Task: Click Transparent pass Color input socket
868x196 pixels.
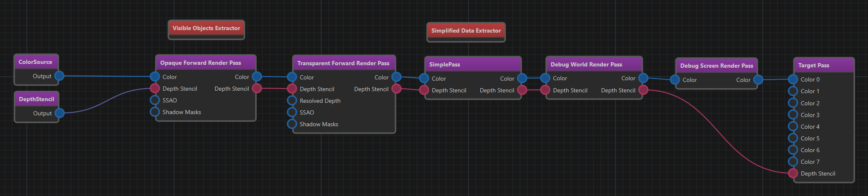Action: (x=292, y=77)
